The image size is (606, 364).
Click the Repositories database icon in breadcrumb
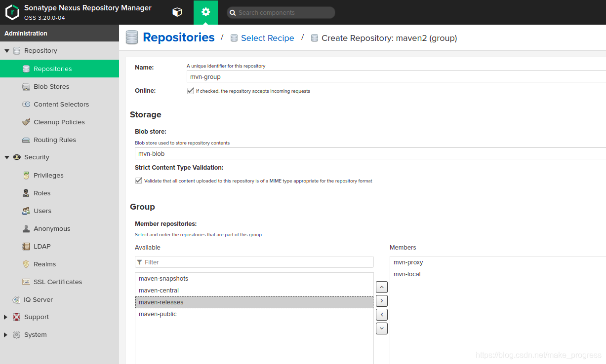pyautogui.click(x=132, y=37)
